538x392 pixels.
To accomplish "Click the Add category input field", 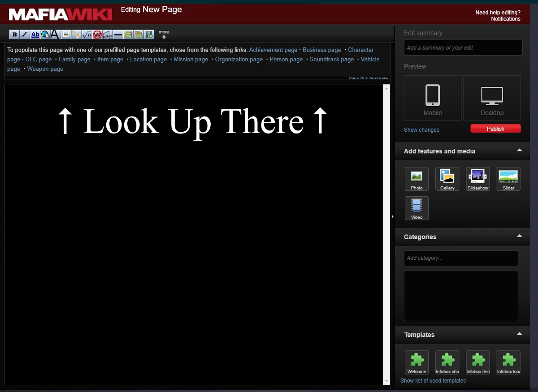I will [461, 258].
